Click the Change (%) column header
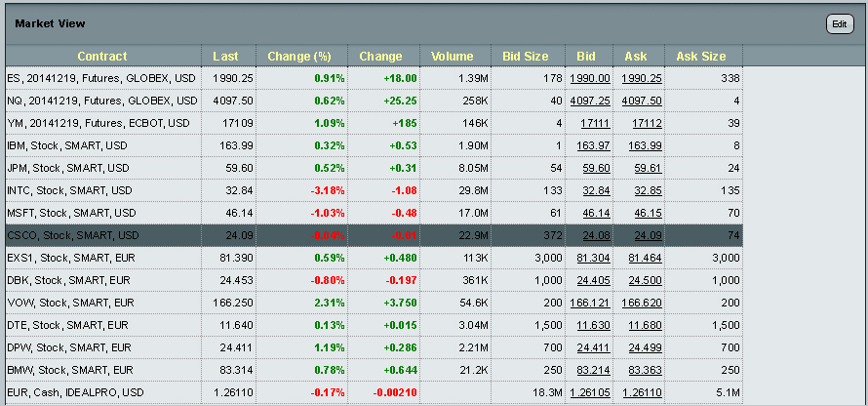Screen dimensions: 868x406 pyautogui.click(x=299, y=56)
